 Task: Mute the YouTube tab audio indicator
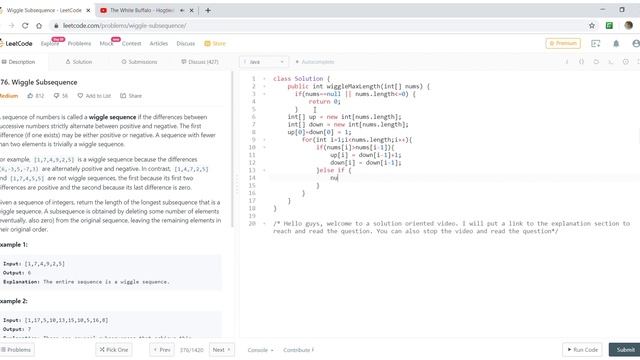tap(182, 10)
